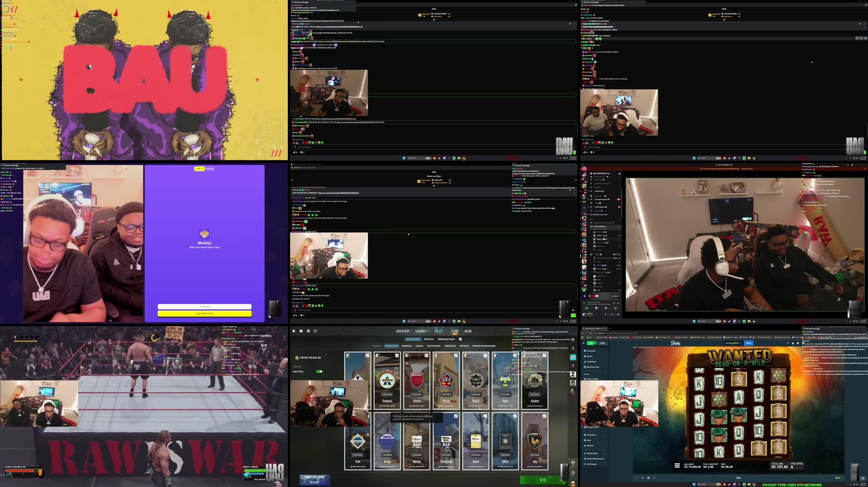Open the slot machine hamburger menu icon

[x=677, y=466]
